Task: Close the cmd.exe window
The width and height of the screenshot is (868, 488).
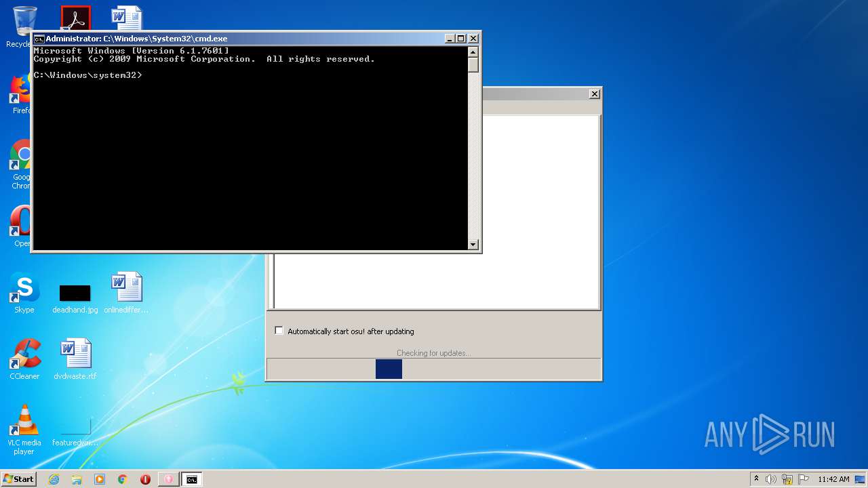Action: [x=473, y=39]
